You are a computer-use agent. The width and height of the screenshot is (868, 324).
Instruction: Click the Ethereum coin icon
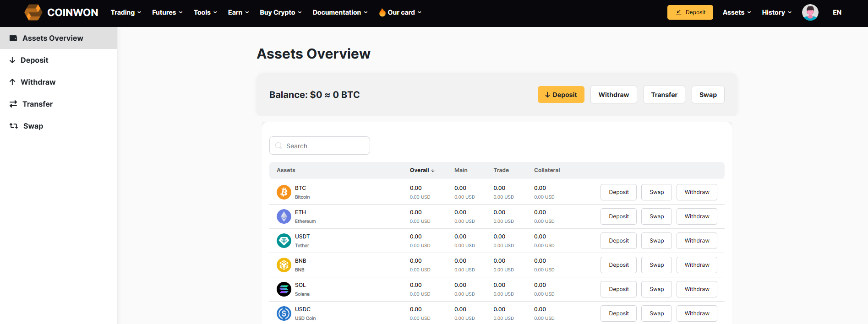tap(284, 216)
